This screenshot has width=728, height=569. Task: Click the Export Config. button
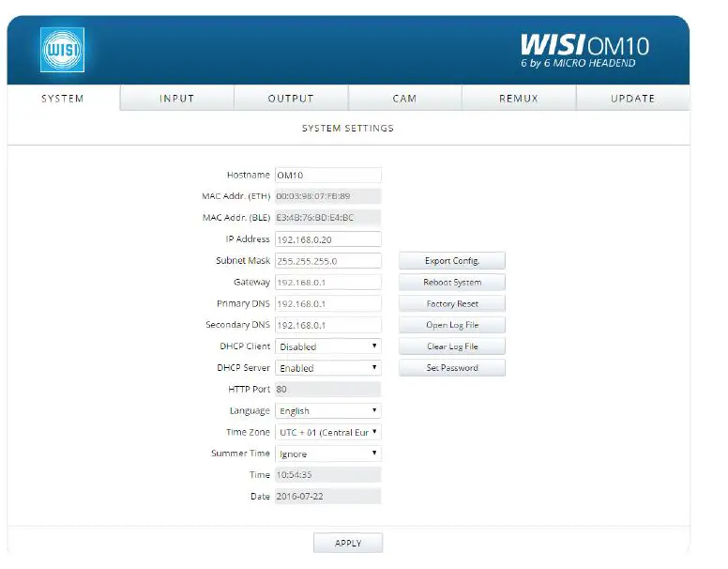point(452,261)
